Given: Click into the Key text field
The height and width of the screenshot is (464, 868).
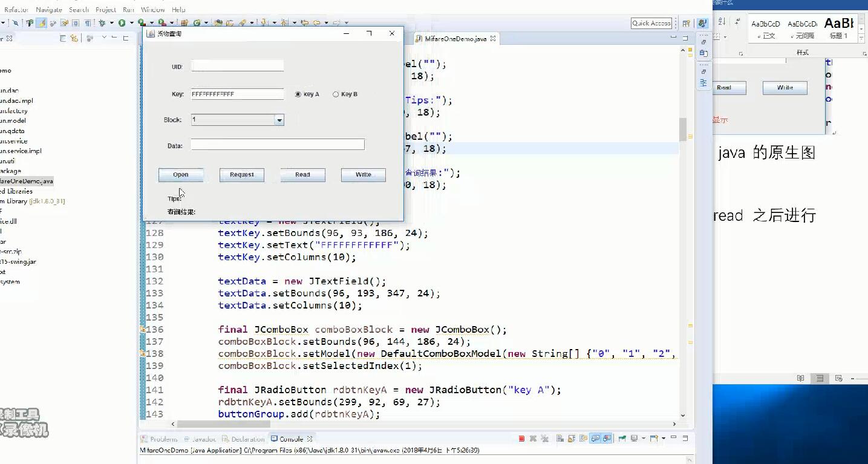Looking at the screenshot, I should [237, 94].
